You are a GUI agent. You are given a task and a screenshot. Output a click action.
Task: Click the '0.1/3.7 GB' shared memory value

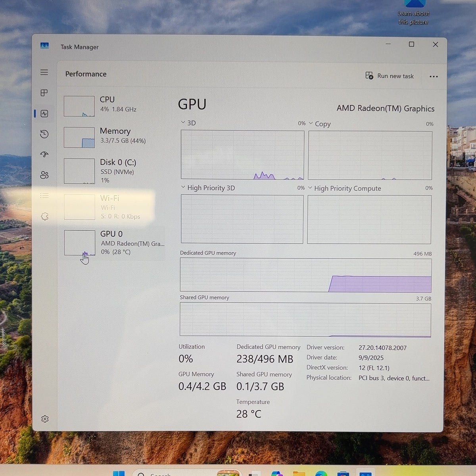260,387
